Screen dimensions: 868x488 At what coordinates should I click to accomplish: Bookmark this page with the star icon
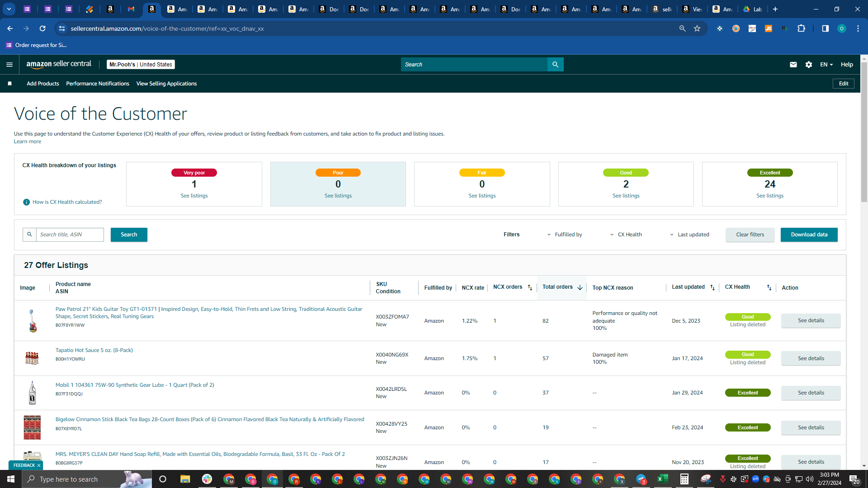coord(697,28)
